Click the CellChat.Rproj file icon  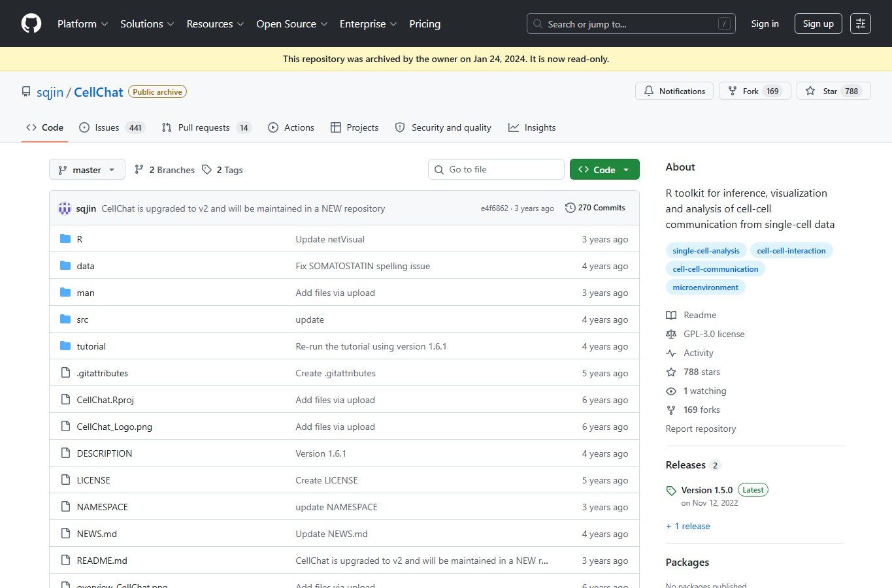click(x=65, y=400)
